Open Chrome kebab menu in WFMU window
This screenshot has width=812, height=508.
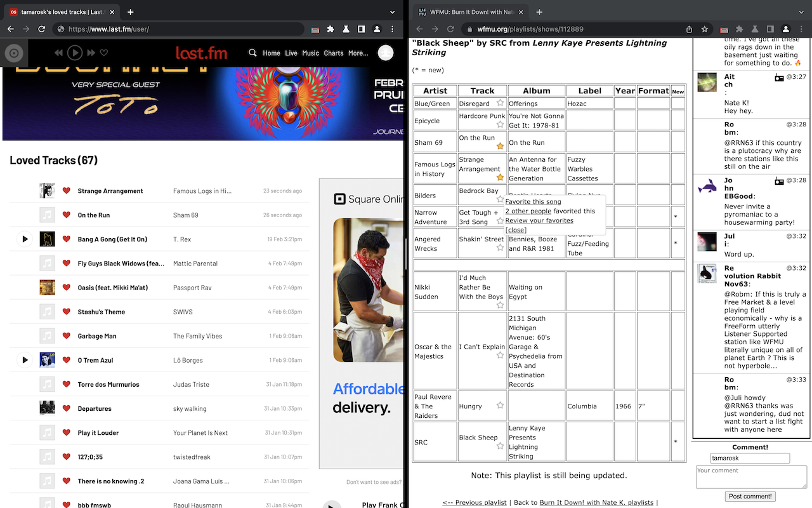pyautogui.click(x=801, y=29)
